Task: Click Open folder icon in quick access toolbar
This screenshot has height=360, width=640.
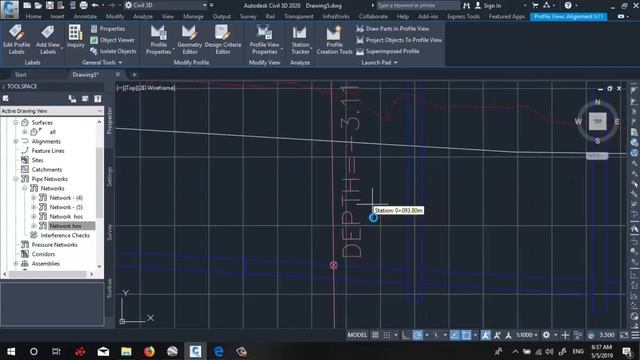Action: pos(38,5)
